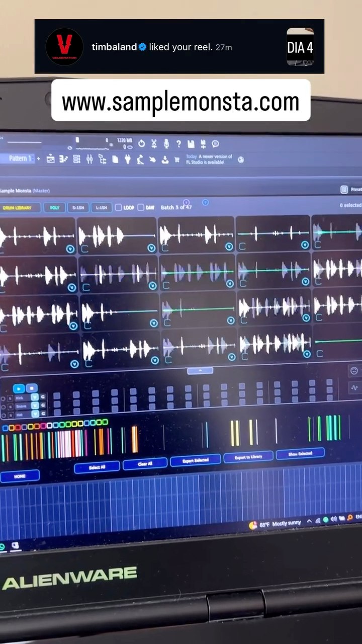The height and width of the screenshot is (644, 362).
Task: Toggle the POLY mode button
Action: [54, 207]
